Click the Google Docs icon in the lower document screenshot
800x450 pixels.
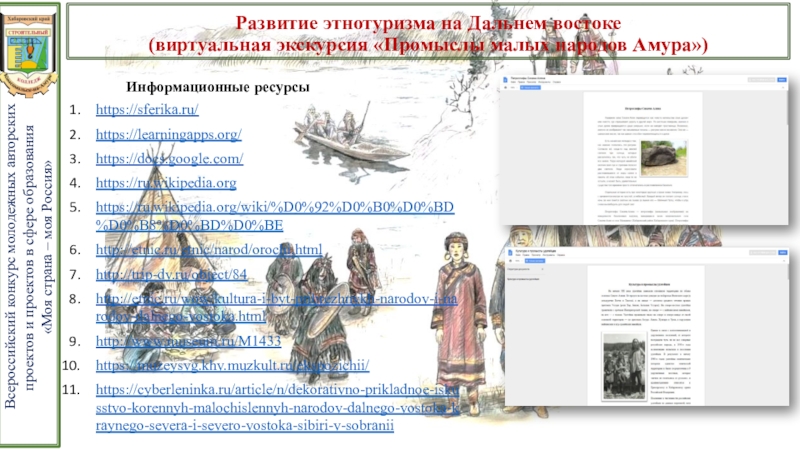[x=510, y=253]
